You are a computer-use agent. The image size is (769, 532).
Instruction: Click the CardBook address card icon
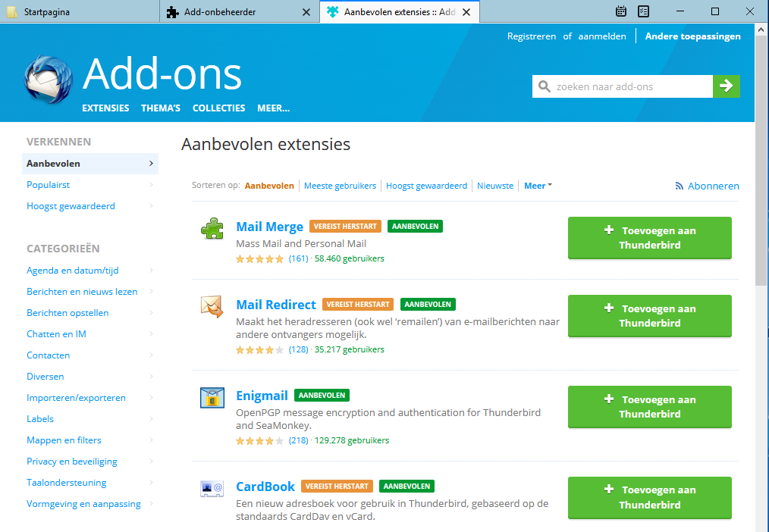[212, 488]
